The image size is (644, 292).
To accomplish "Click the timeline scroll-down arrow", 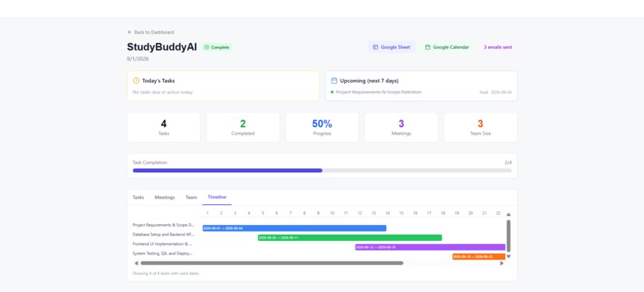I will pyautogui.click(x=508, y=256).
